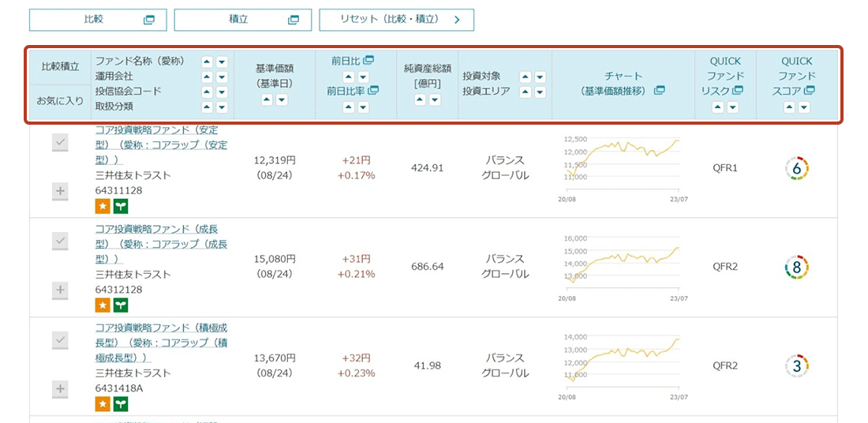The width and height of the screenshot is (868, 423).
Task: Click price chart for コアラップ（安定型）
Action: [623, 168]
